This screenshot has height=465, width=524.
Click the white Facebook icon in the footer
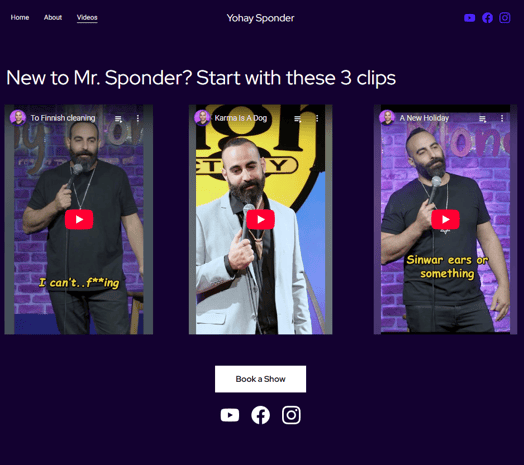[x=260, y=415]
